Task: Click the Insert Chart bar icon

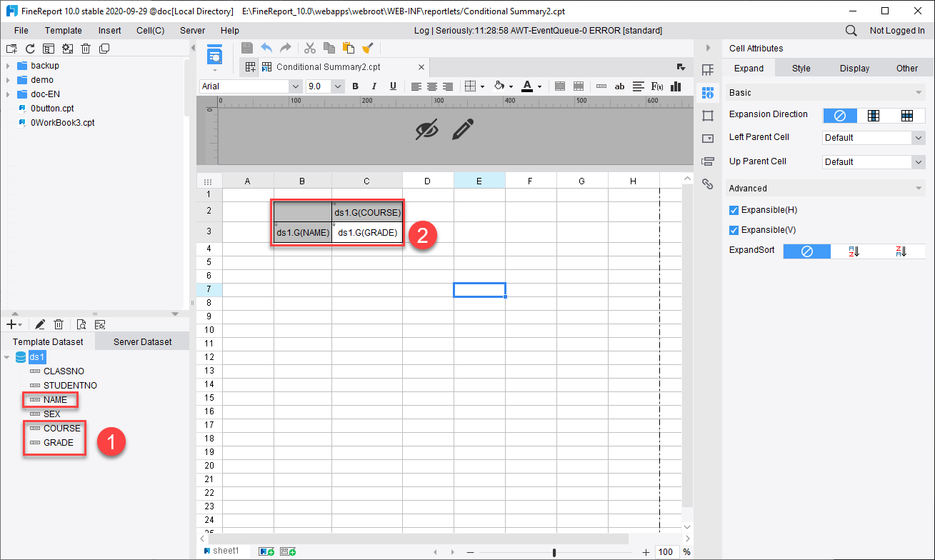Action: coord(676,86)
